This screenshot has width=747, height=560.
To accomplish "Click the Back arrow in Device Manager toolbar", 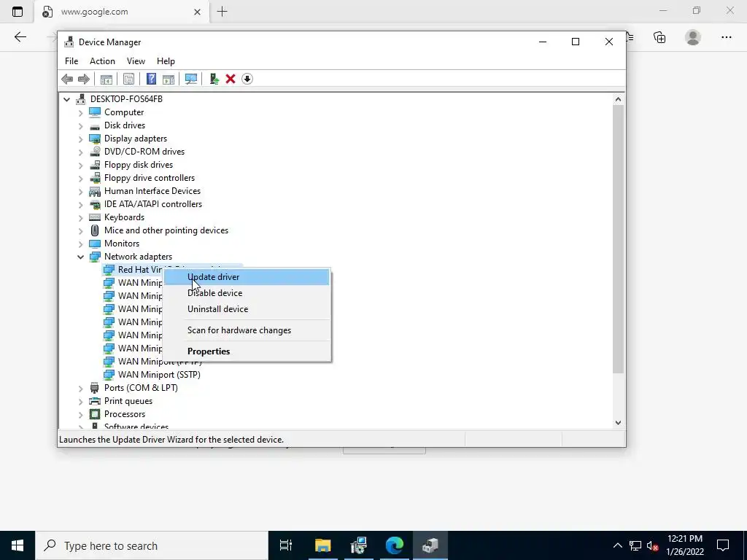I will [67, 79].
